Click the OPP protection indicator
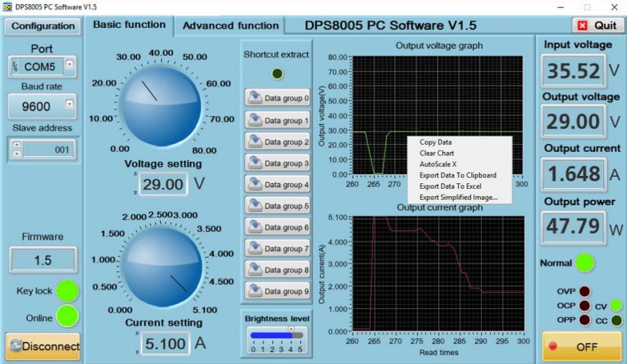This screenshot has height=364, width=627. coord(584,320)
